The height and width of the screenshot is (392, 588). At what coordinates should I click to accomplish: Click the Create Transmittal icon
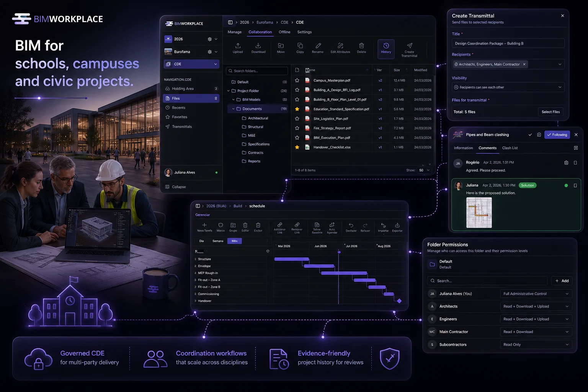click(409, 46)
